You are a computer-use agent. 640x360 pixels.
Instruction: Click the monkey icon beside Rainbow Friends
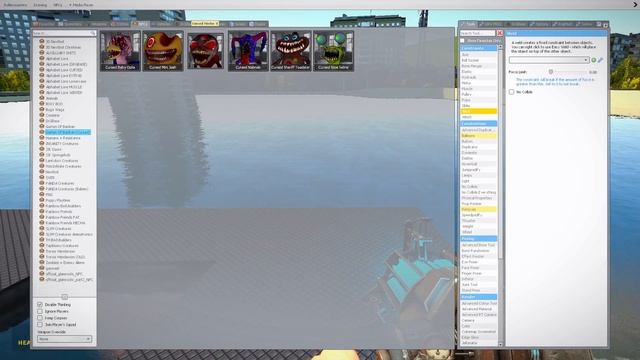(x=42, y=211)
